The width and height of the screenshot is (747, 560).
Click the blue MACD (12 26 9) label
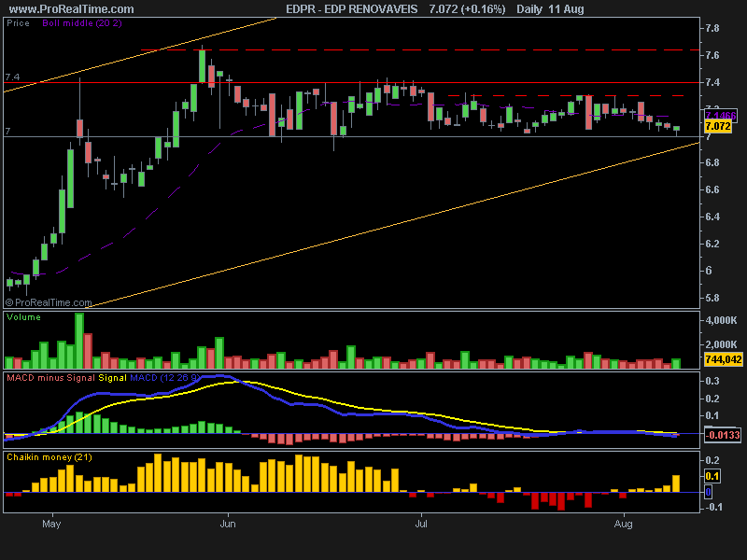click(164, 378)
